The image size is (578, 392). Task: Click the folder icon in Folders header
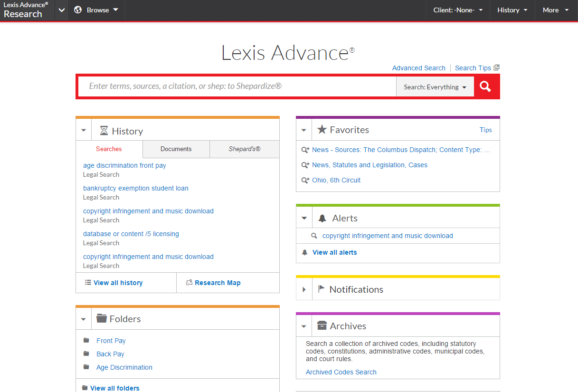tap(101, 318)
